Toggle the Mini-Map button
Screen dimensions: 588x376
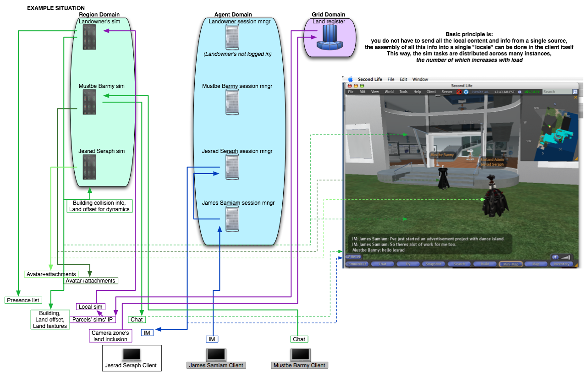coord(511,264)
